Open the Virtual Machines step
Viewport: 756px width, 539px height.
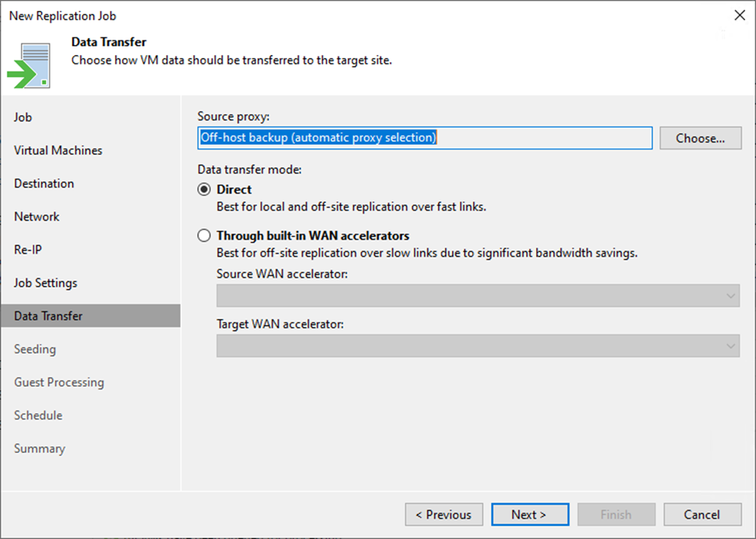(x=58, y=150)
